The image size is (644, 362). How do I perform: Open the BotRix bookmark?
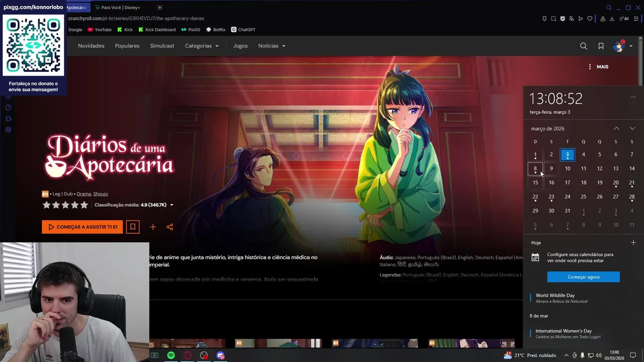(x=216, y=30)
